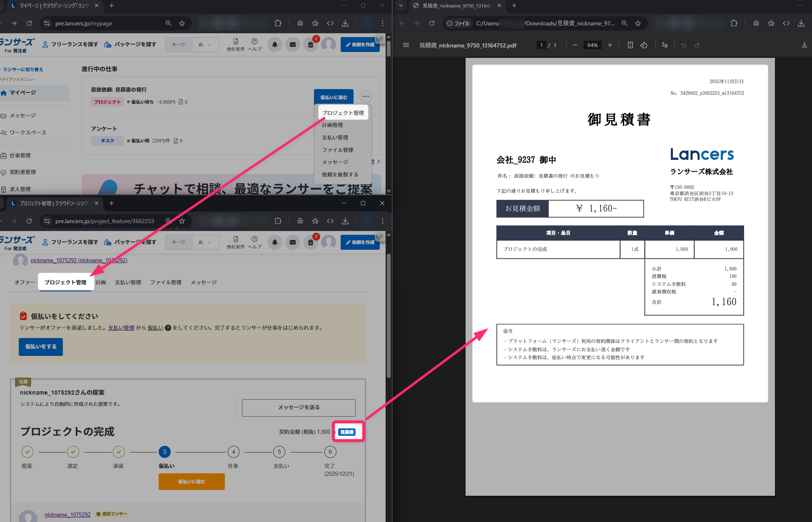This screenshot has height=522, width=812.
Task: Select the PDF draw annotation tool
Action: [665, 45]
